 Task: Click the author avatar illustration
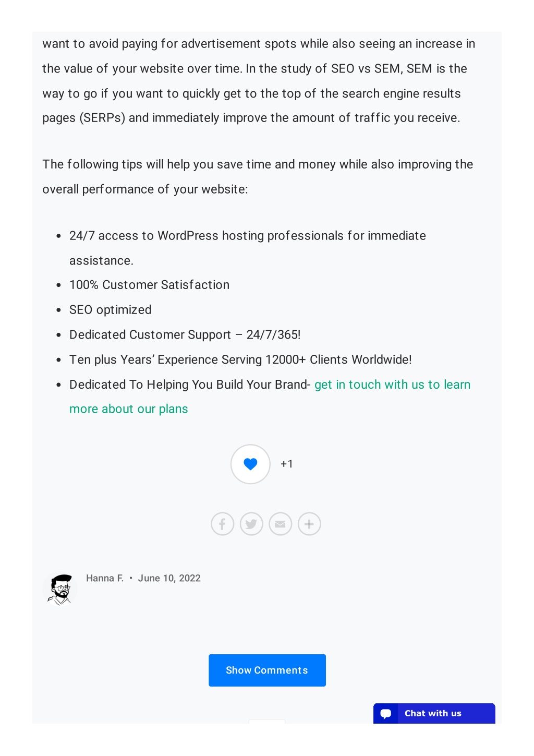point(60,590)
